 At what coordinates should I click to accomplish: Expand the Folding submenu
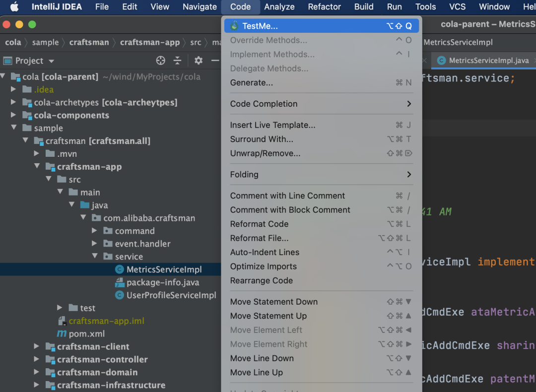(x=409, y=175)
